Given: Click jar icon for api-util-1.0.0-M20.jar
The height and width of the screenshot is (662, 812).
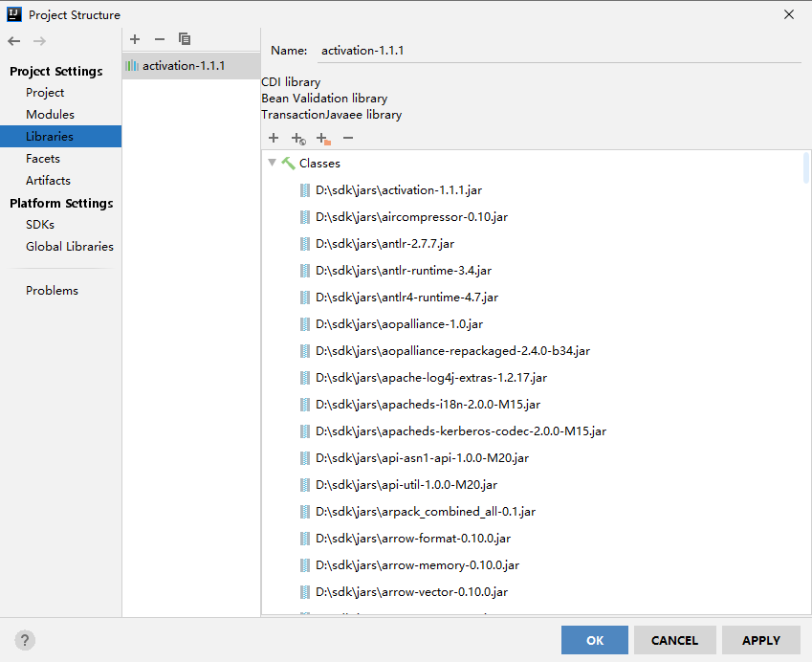Looking at the screenshot, I should pyautogui.click(x=305, y=485).
